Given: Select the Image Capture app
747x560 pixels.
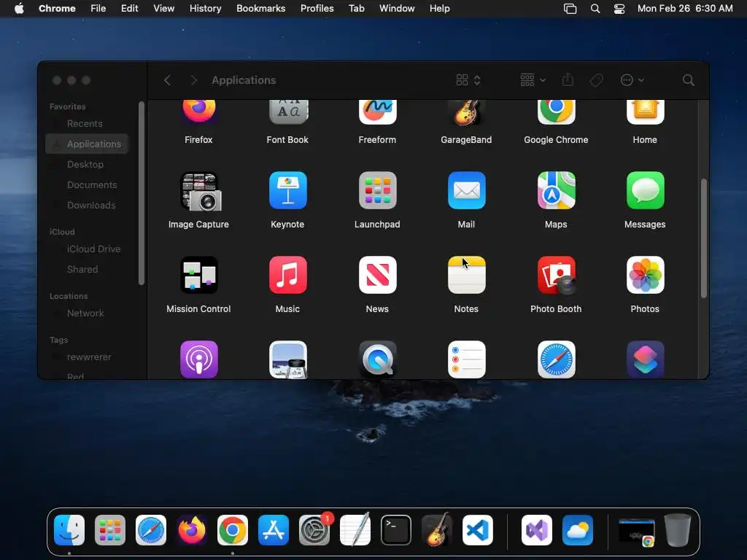Looking at the screenshot, I should (x=200, y=192).
